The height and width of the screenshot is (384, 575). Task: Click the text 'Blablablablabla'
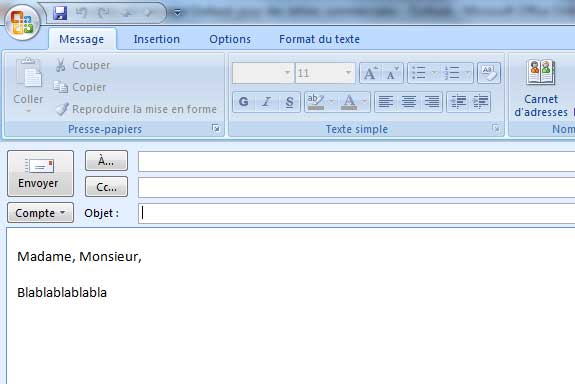point(62,292)
